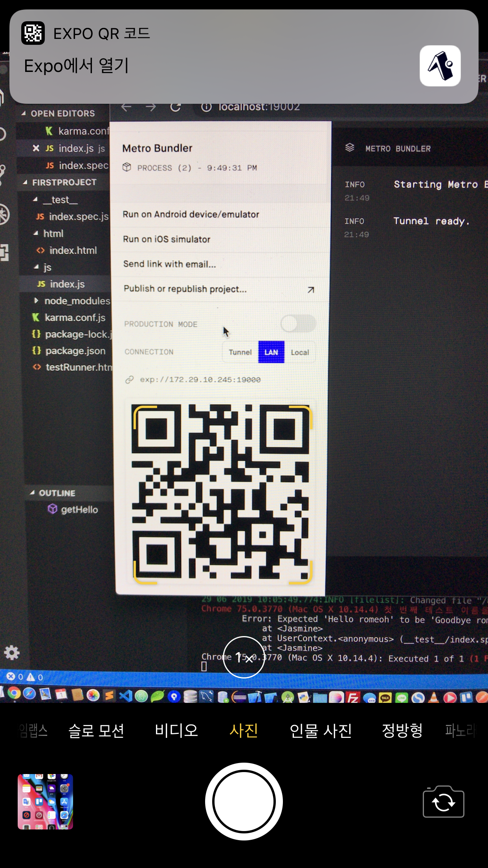Image resolution: width=488 pixels, height=868 pixels.
Task: Collapse the __test__ folder
Action: pos(36,200)
